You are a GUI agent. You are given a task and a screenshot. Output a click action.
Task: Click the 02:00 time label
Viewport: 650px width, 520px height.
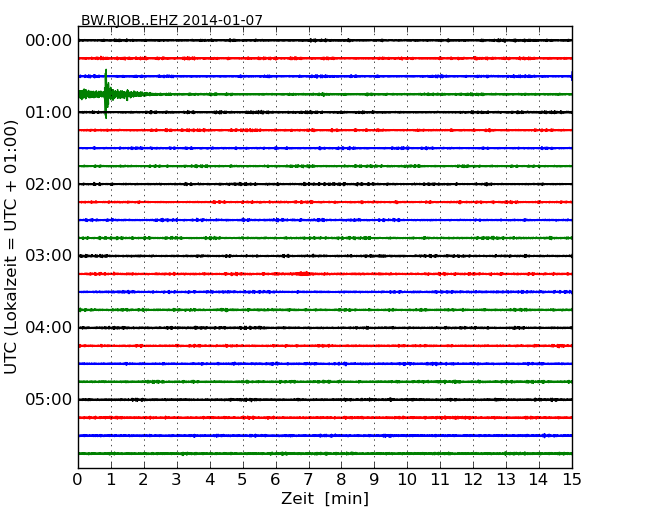coord(49,184)
